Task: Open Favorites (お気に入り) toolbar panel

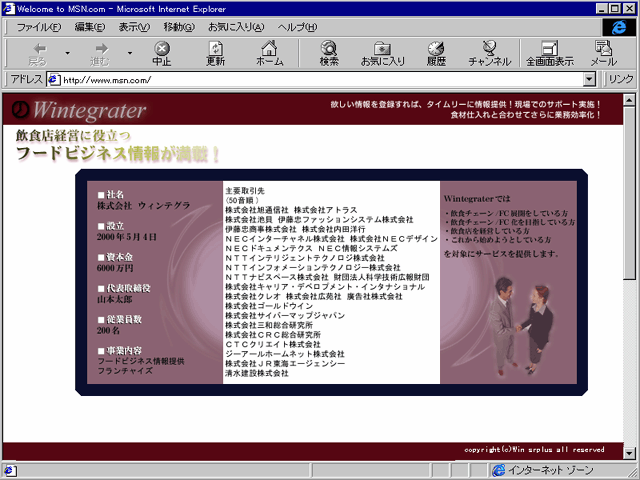Action: (383, 53)
